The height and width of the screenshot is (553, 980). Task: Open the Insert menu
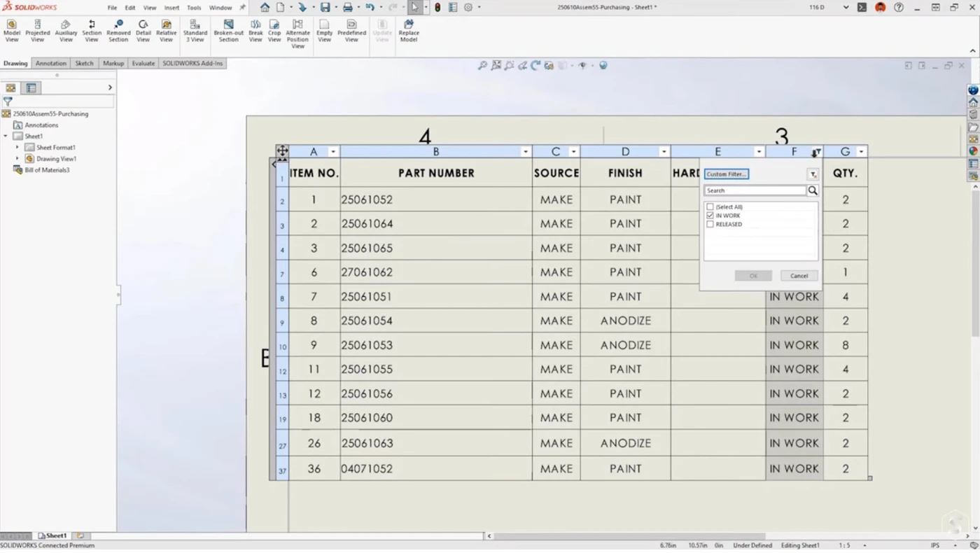[x=171, y=8]
